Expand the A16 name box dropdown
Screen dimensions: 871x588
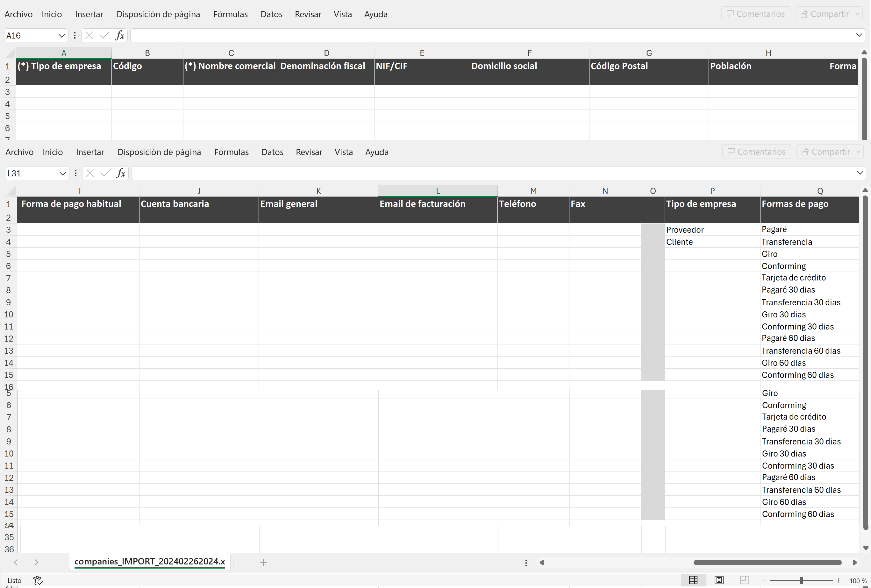(x=61, y=36)
